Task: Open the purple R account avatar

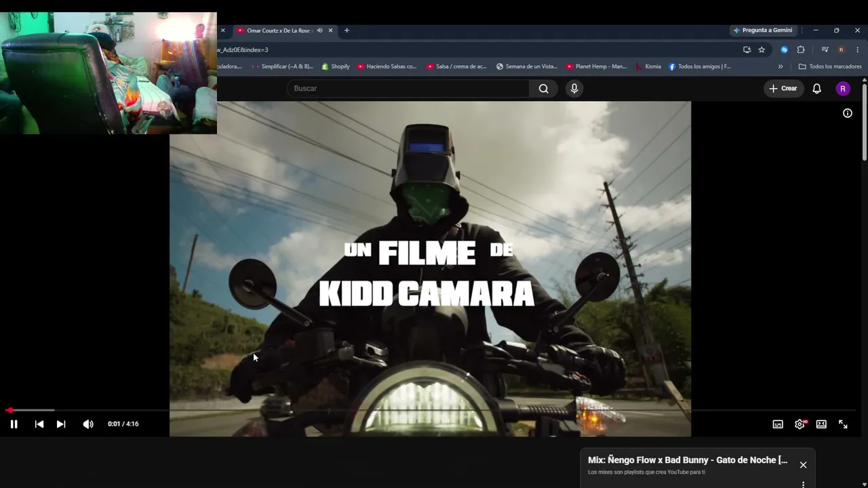Action: pyautogui.click(x=843, y=89)
